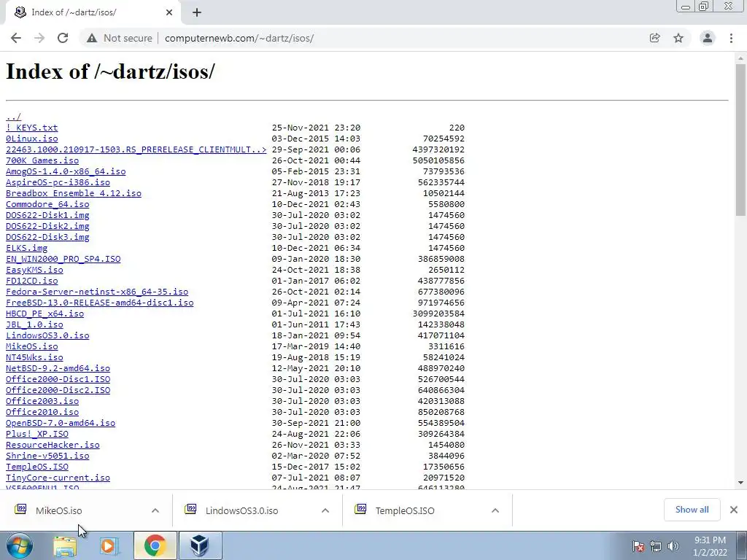Viewport: 747px width, 560px height.
Task: Click the scrollbar down arrow
Action: pos(740,483)
